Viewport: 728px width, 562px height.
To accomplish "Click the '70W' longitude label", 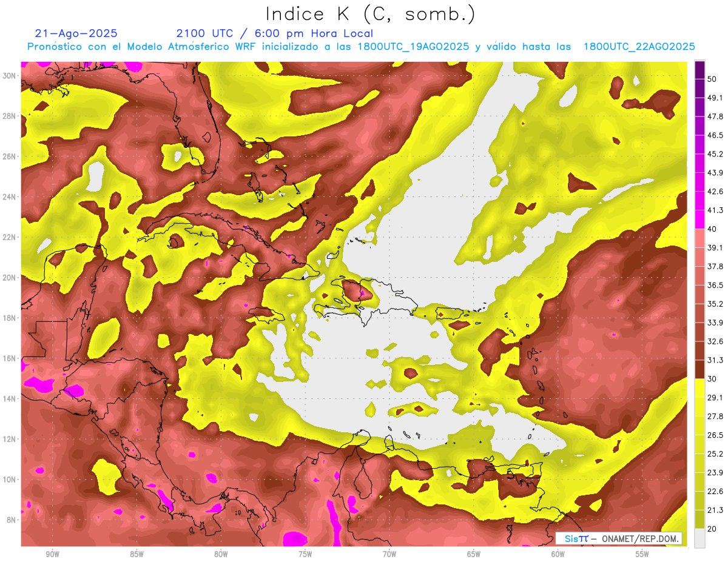I will point(389,555).
